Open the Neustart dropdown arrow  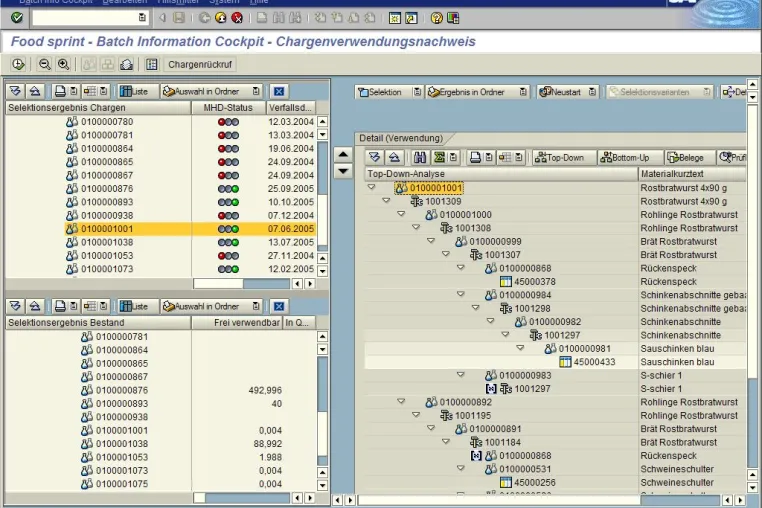coord(592,92)
